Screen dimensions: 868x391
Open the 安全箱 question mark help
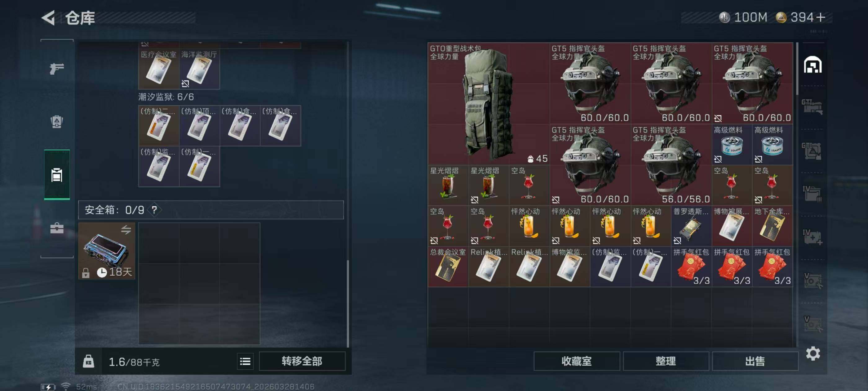coord(154,210)
